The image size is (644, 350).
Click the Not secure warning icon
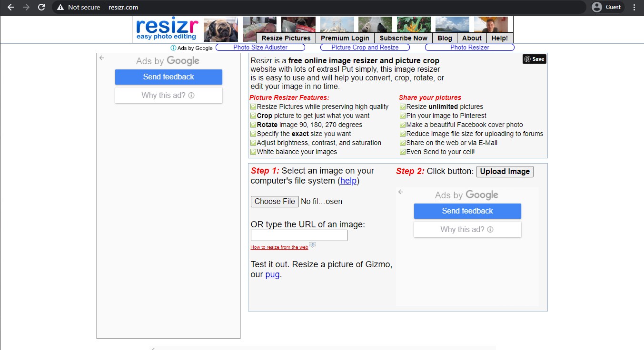[x=60, y=7]
